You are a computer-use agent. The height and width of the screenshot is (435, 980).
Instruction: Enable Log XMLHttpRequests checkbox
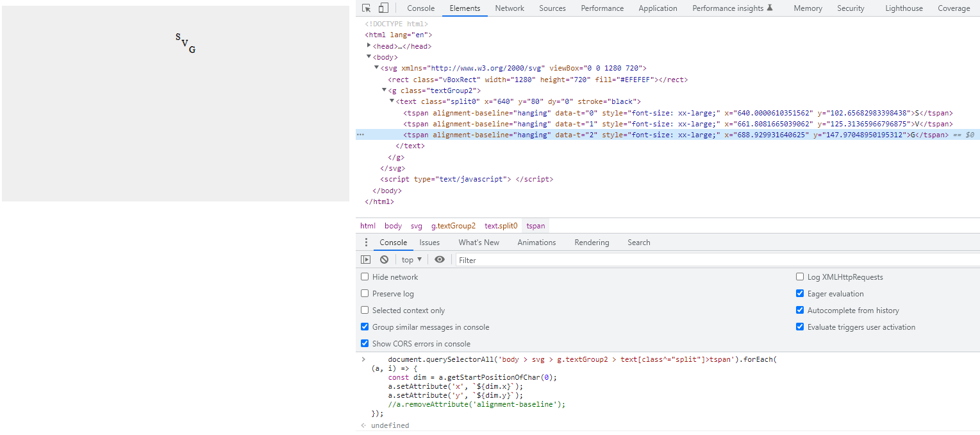800,277
